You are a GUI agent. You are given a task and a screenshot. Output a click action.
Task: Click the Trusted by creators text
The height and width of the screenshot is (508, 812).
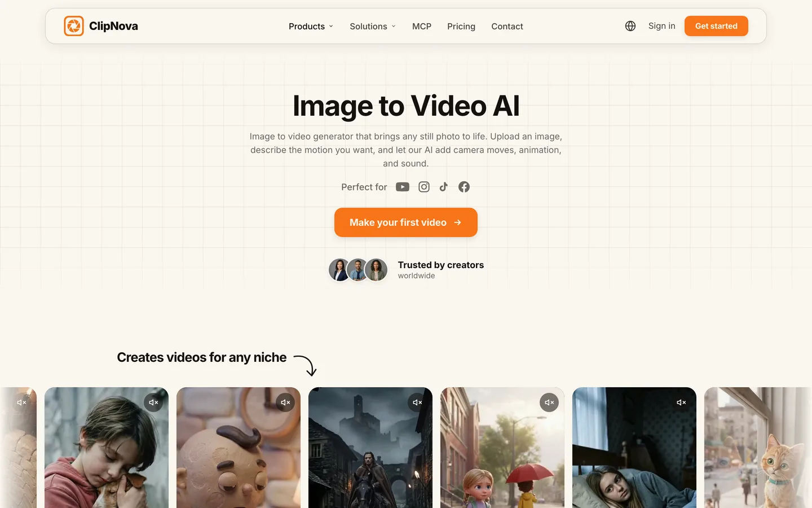click(x=441, y=265)
